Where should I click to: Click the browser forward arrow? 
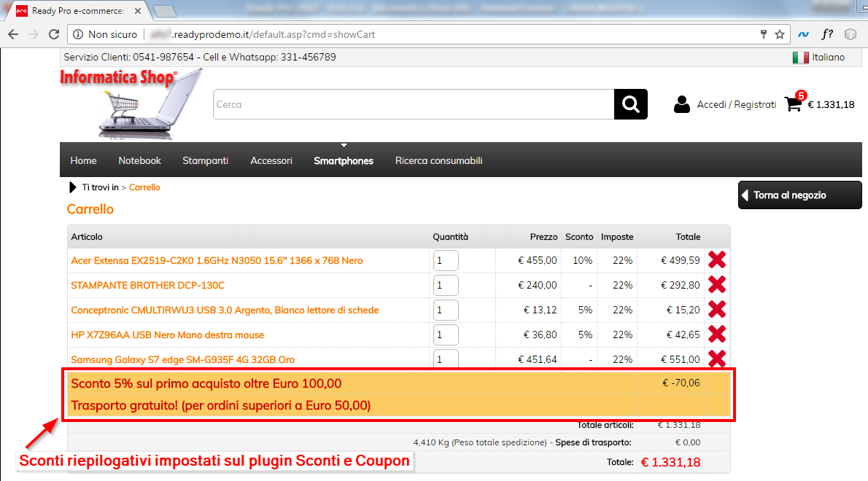click(34, 34)
